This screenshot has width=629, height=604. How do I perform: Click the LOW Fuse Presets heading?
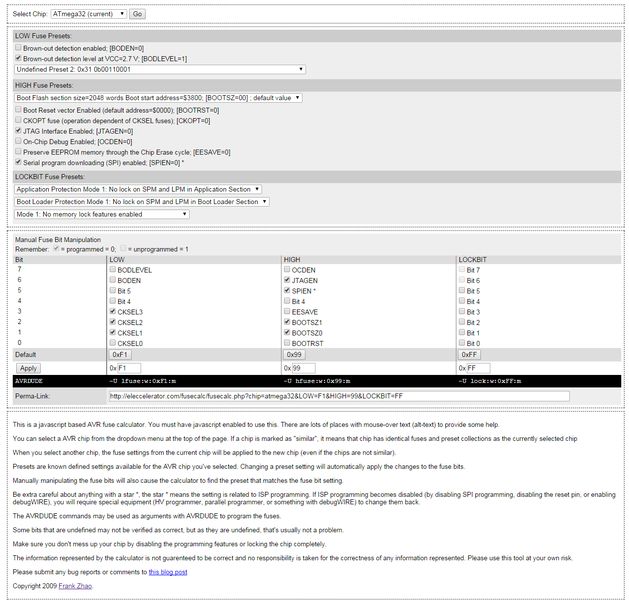pos(43,36)
